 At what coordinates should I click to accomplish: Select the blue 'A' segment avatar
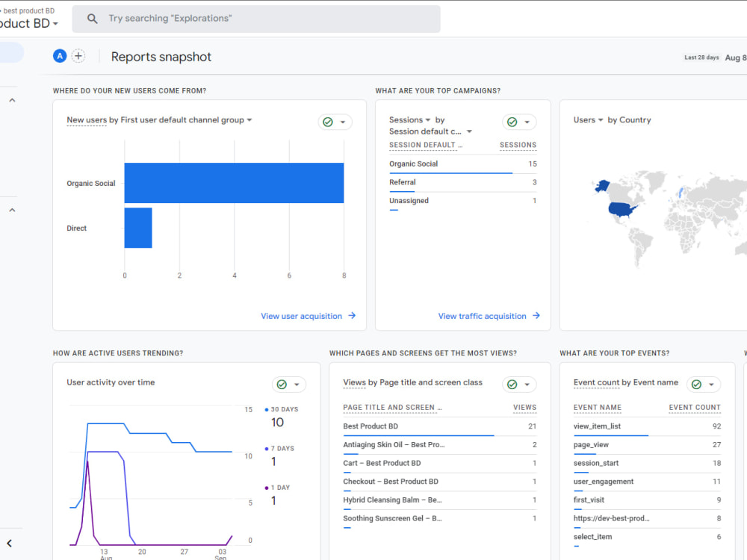tap(60, 56)
